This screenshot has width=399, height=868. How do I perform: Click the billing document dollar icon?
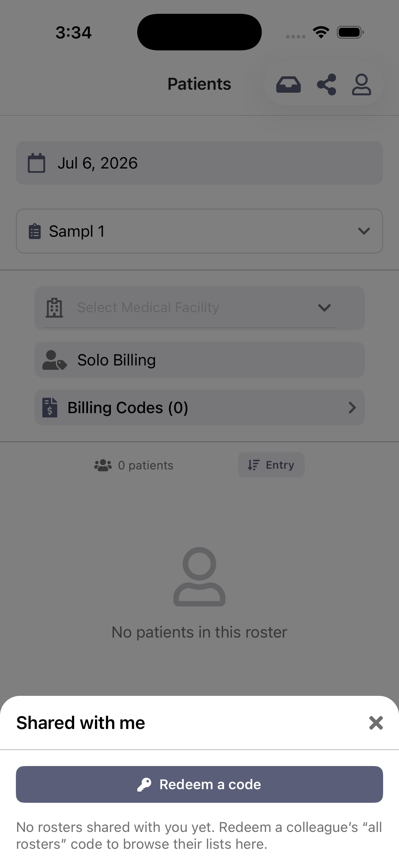click(50, 408)
